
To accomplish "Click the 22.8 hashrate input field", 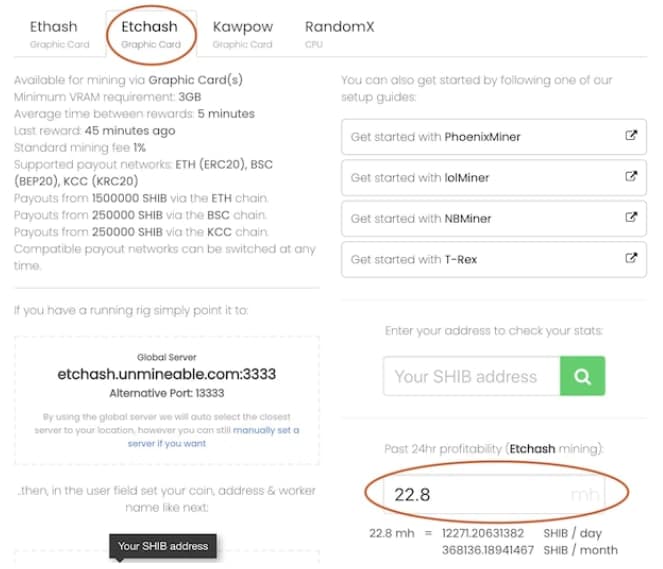I will pyautogui.click(x=470, y=494).
